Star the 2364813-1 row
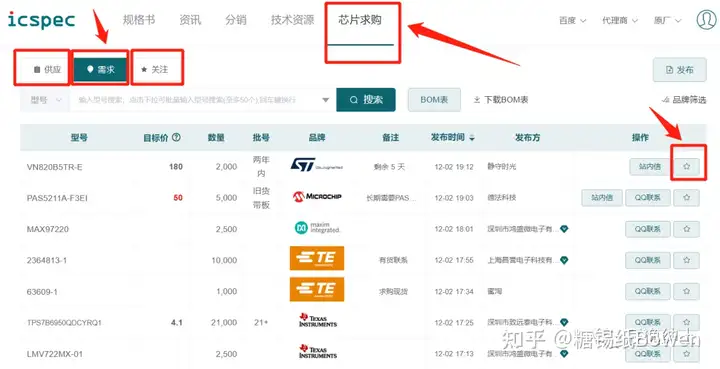The width and height of the screenshot is (720, 369). point(686,260)
